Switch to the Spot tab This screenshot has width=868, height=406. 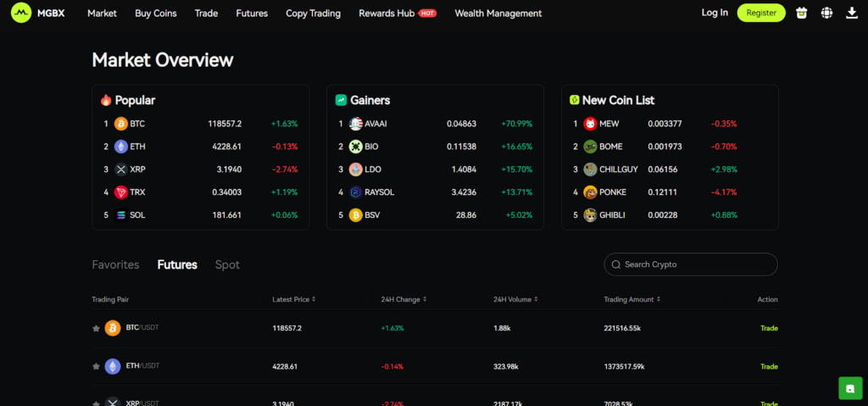(227, 264)
